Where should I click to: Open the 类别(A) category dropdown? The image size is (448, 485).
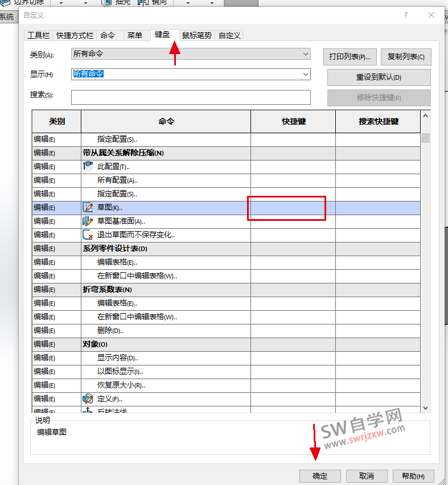coord(191,54)
